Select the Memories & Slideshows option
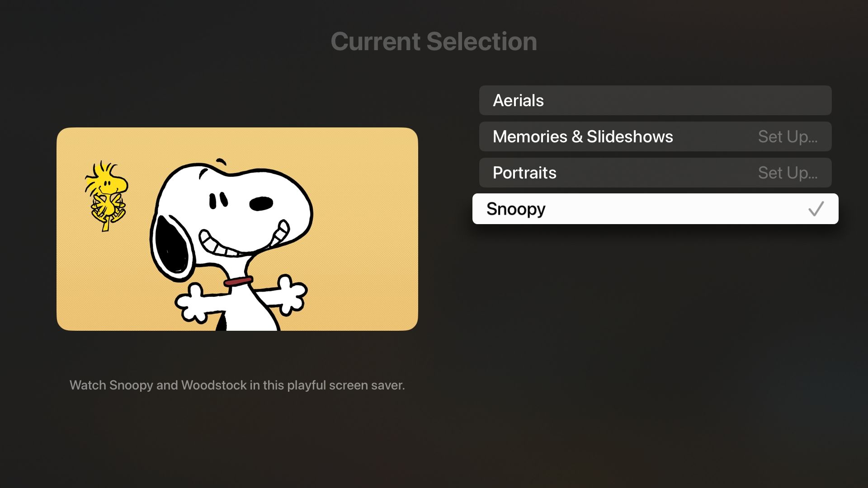The width and height of the screenshot is (868, 488). (x=655, y=136)
